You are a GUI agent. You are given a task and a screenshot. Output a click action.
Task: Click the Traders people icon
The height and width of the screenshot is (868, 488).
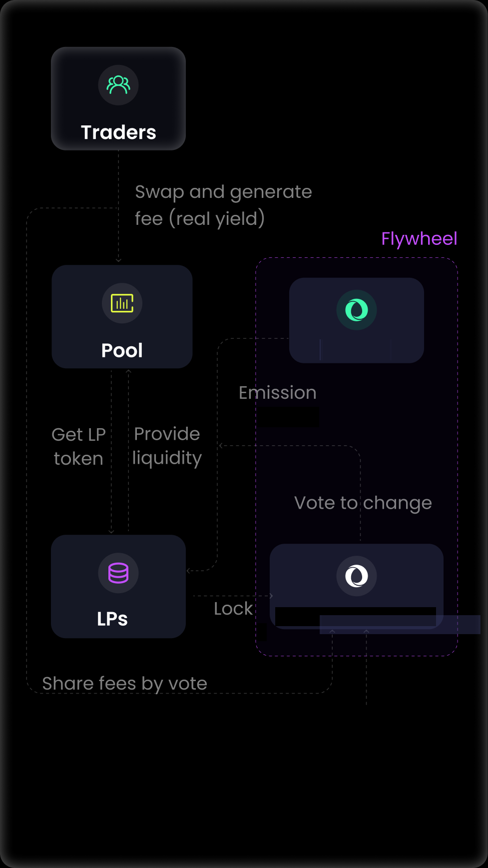pyautogui.click(x=118, y=85)
